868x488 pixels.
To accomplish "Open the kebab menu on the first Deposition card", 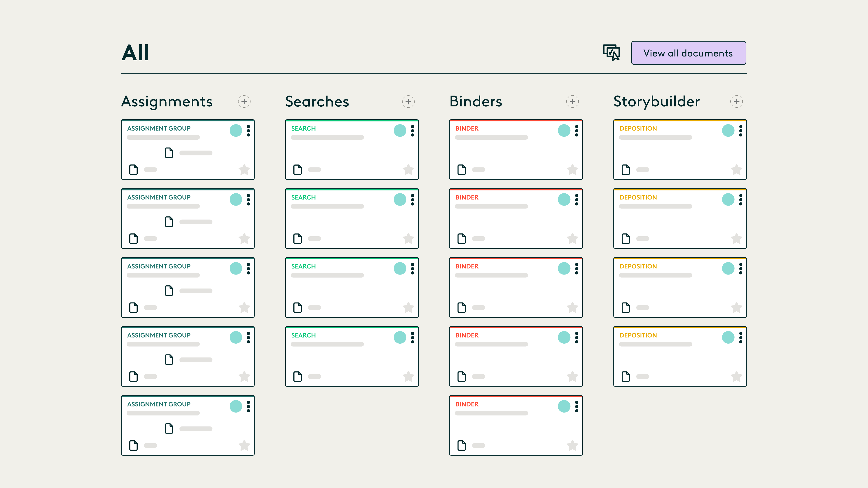I will coord(741,131).
